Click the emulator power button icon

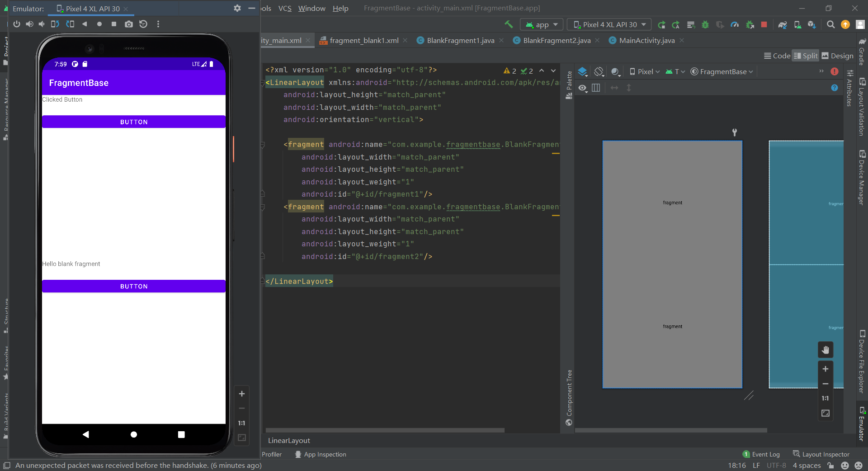pyautogui.click(x=17, y=24)
